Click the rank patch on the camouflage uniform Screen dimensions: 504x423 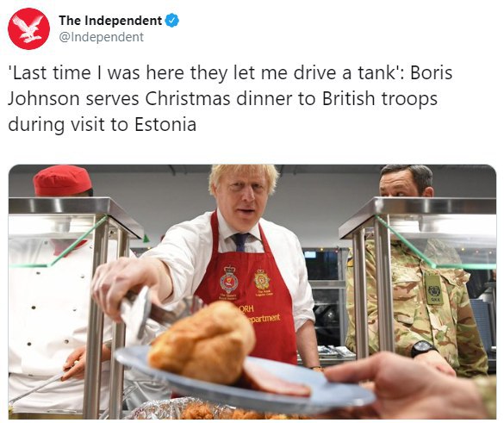434,289
